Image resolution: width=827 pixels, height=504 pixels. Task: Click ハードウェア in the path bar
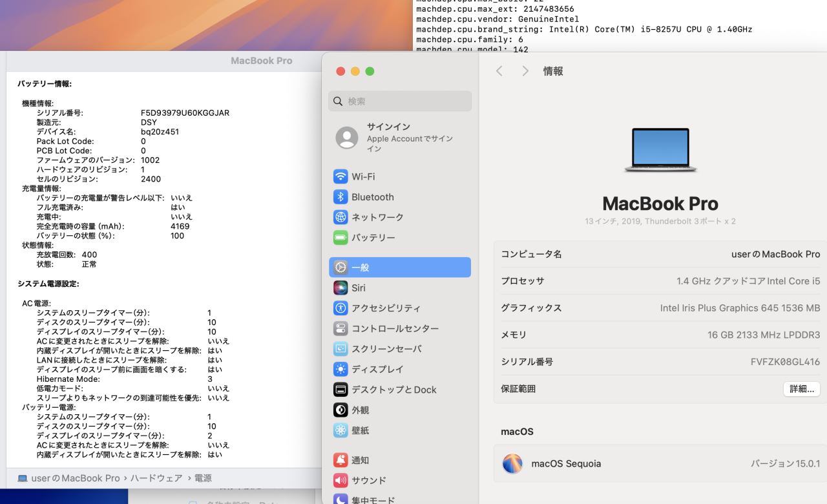click(x=156, y=478)
